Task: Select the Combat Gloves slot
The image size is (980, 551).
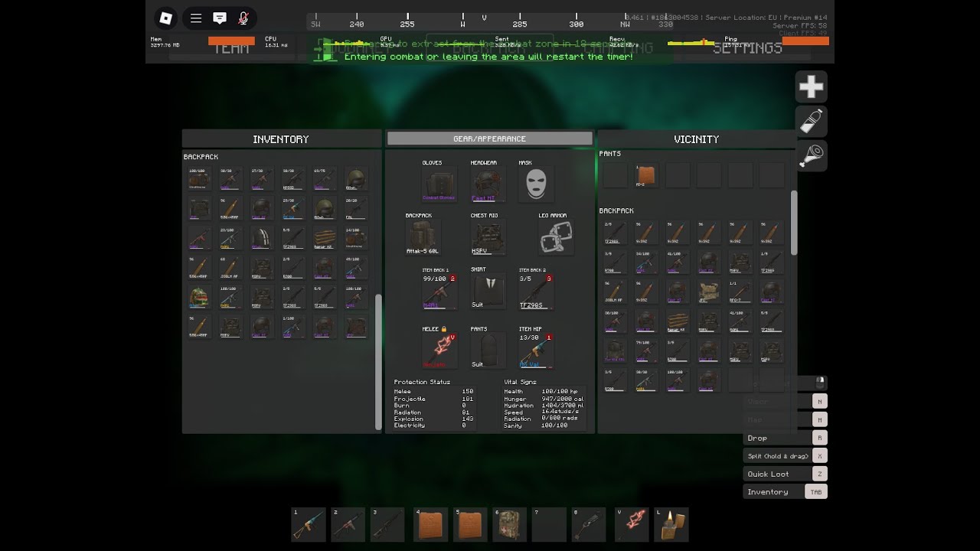Action: (x=439, y=184)
